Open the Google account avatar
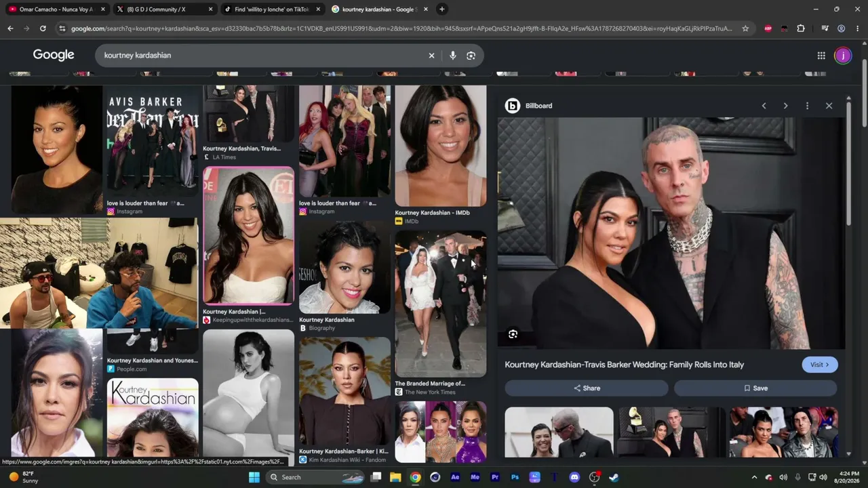This screenshot has height=488, width=868. click(843, 56)
